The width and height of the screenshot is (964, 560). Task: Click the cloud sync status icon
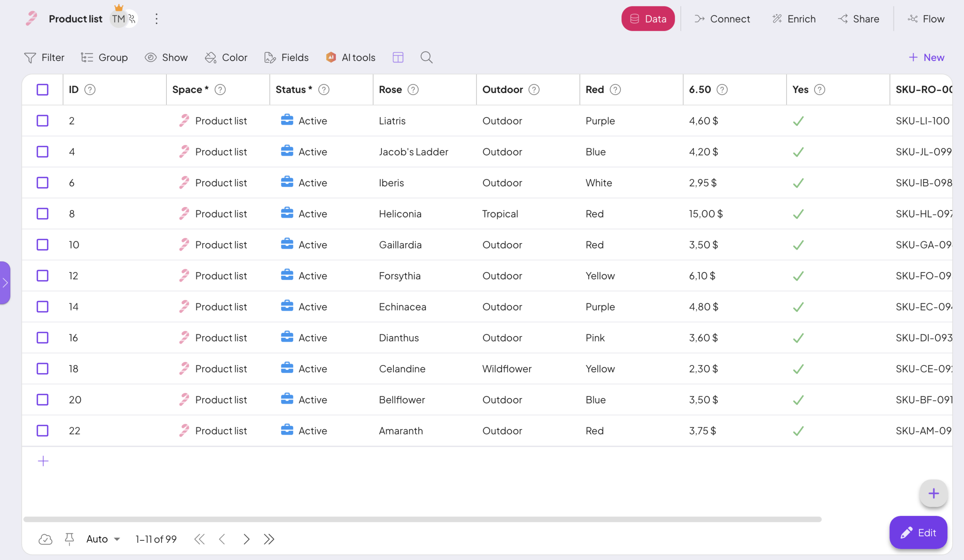click(45, 539)
